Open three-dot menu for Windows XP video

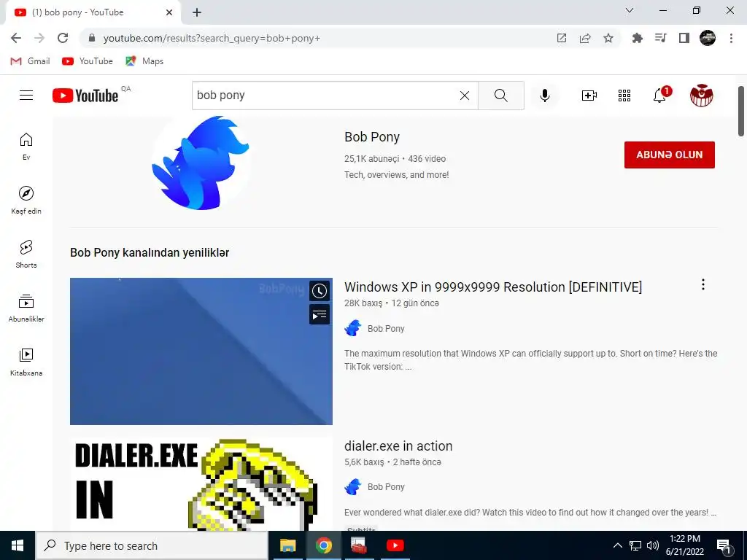coord(703,285)
